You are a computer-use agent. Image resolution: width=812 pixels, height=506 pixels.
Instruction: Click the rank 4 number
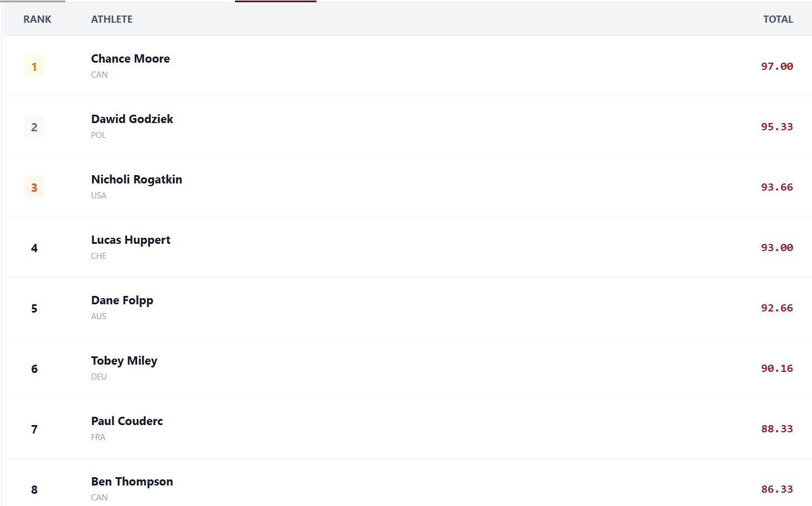34,248
